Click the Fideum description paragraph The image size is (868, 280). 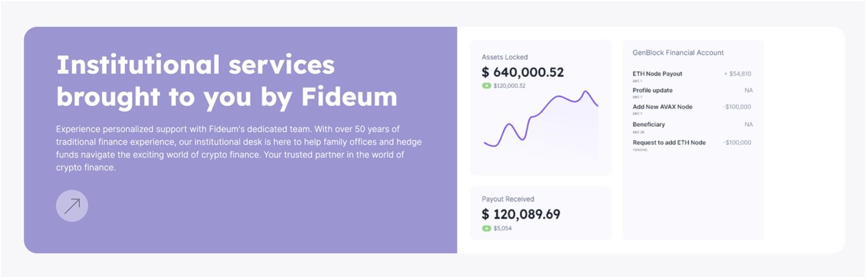point(239,148)
